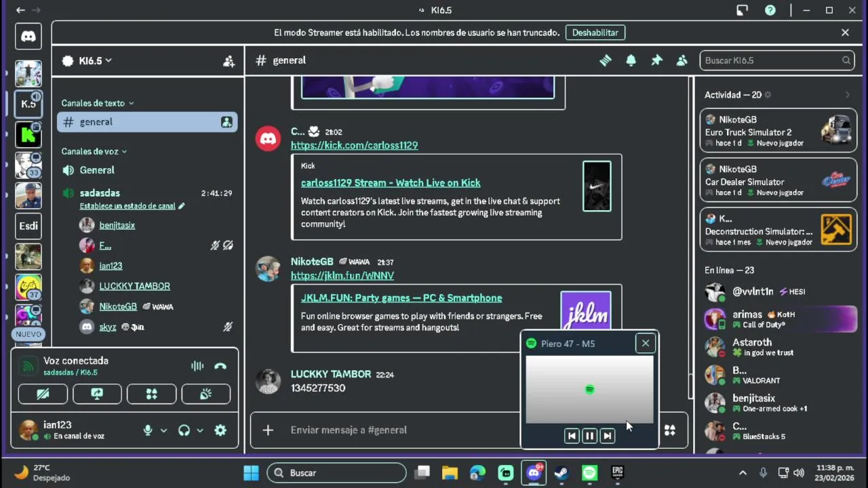868x488 pixels.
Task: Expand Actividad section arrow
Action: (848, 95)
